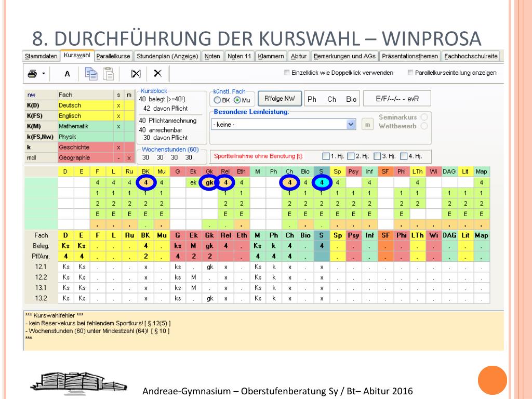Click the plain X delete icon
The height and width of the screenshot is (399, 532).
157,73
